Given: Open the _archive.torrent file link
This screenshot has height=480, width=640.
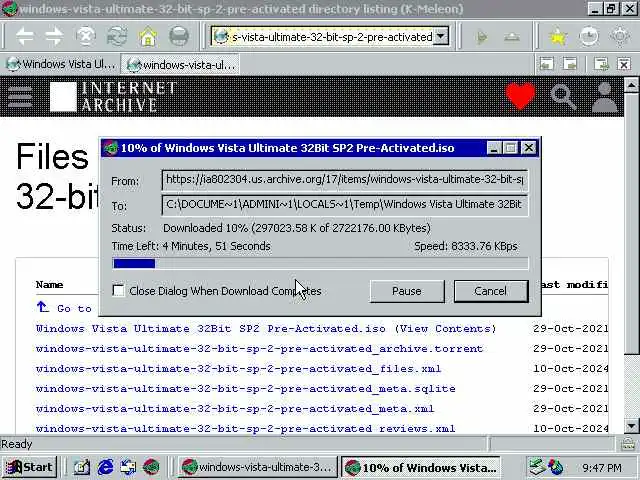Looking at the screenshot, I should pyautogui.click(x=259, y=349).
